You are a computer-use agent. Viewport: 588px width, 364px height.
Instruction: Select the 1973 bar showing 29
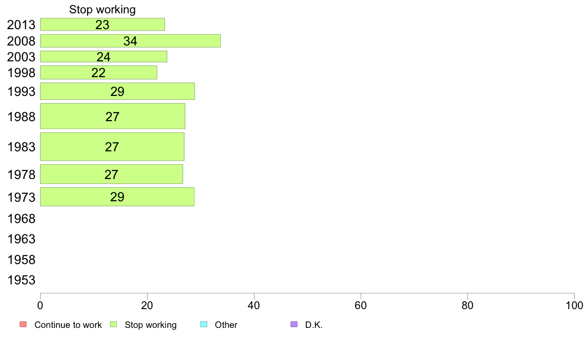(x=117, y=197)
